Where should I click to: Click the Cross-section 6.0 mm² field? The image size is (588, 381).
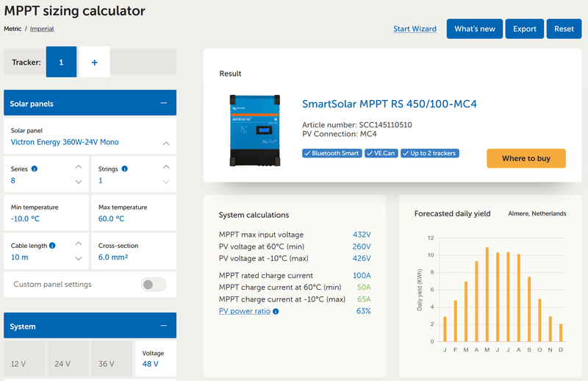[134, 251]
